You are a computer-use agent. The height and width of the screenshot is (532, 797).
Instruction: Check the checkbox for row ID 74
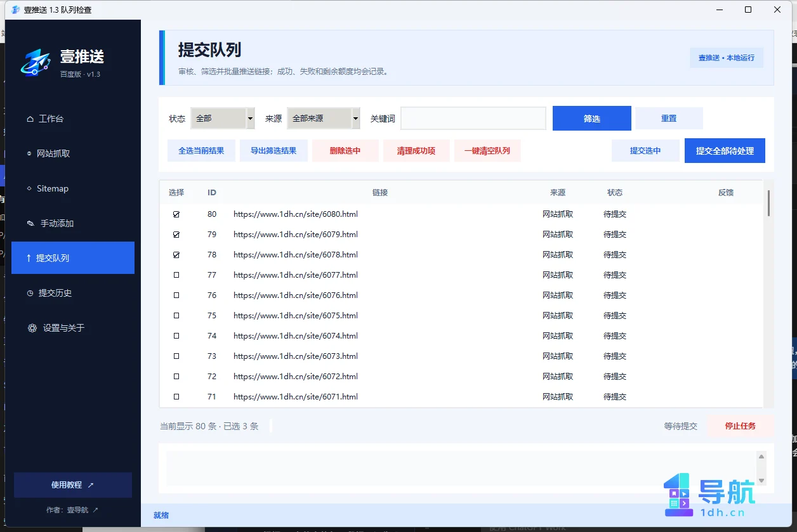pyautogui.click(x=176, y=336)
